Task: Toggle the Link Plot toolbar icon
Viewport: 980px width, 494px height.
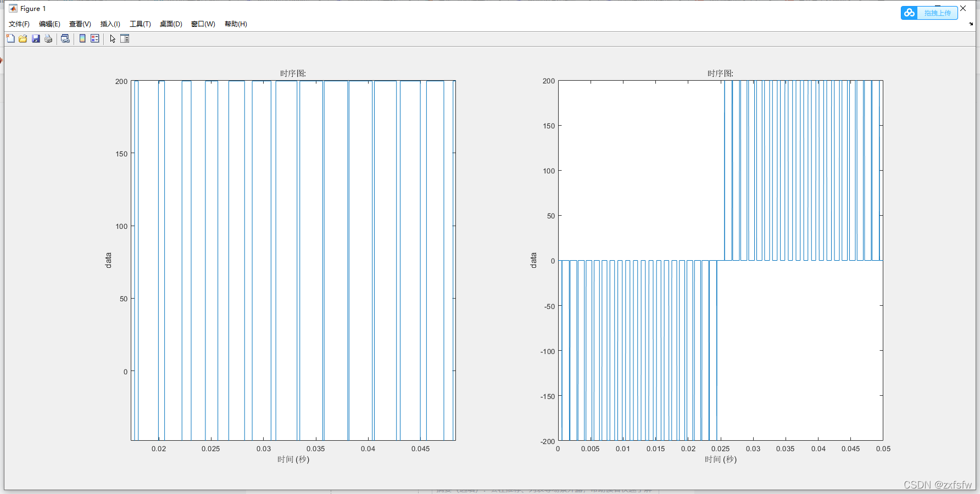Action: 65,38
